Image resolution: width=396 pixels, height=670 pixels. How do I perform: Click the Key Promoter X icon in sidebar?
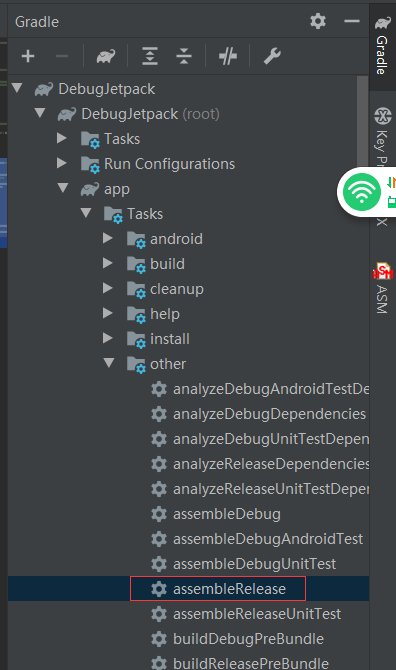coord(382,115)
